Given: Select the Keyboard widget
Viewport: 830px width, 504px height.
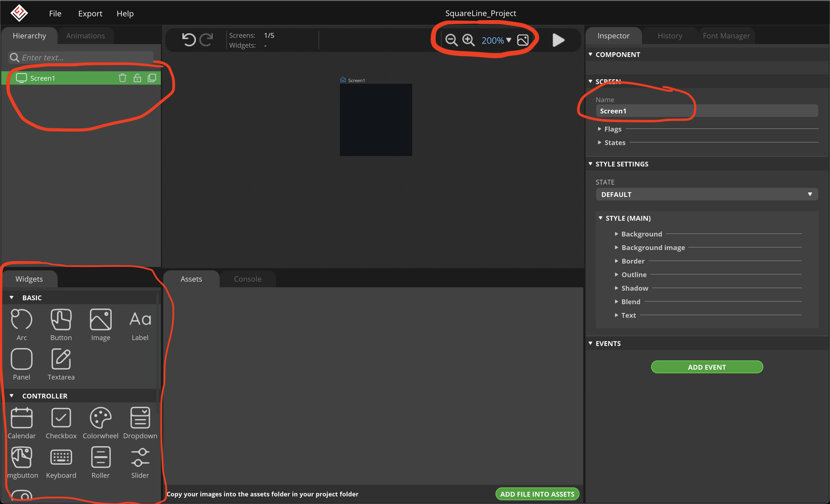Looking at the screenshot, I should click(x=61, y=462).
